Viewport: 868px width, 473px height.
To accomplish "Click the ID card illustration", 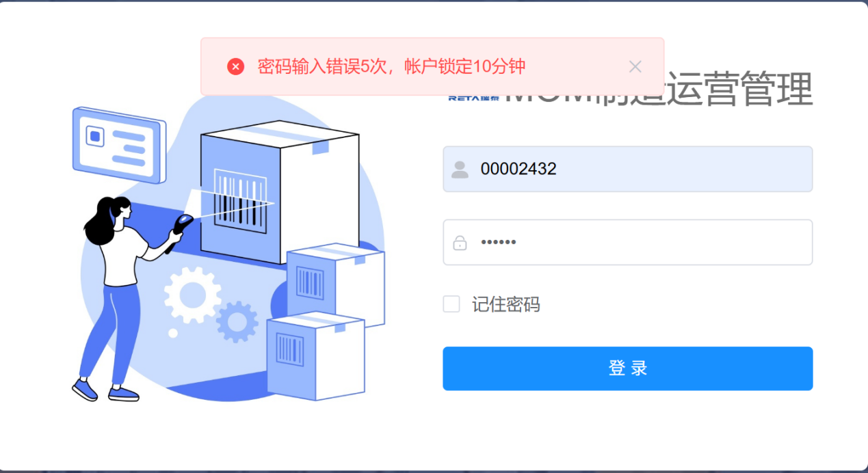I will point(120,145).
